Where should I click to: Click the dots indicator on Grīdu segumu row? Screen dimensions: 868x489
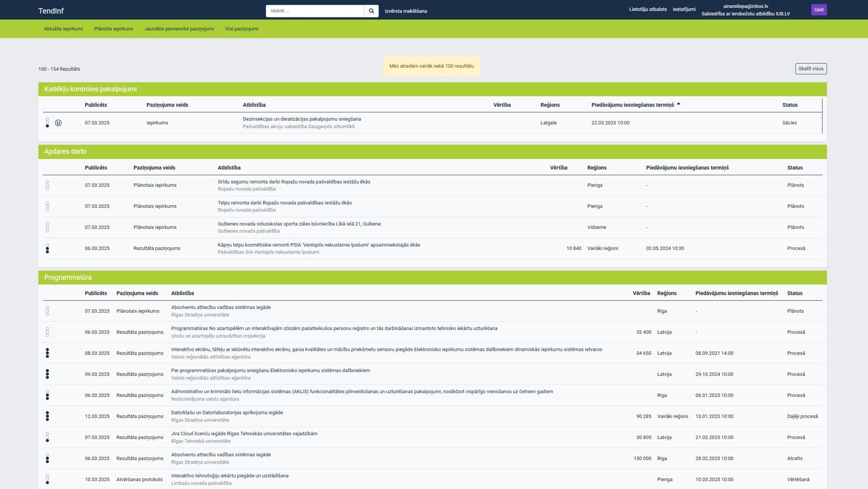[47, 185]
